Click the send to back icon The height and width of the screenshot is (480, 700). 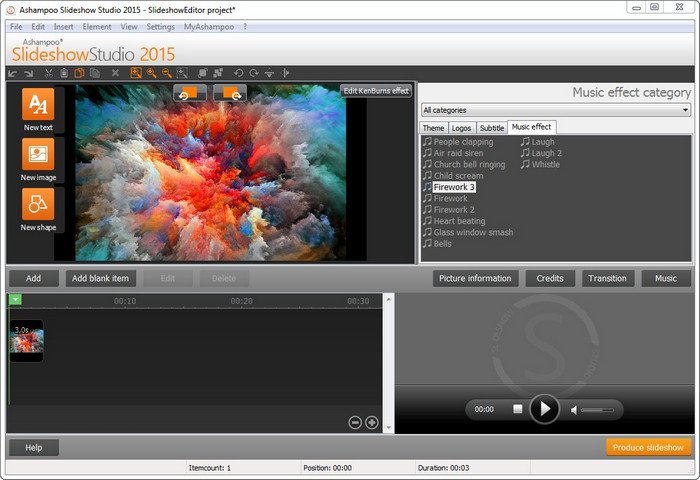pyautogui.click(x=218, y=73)
